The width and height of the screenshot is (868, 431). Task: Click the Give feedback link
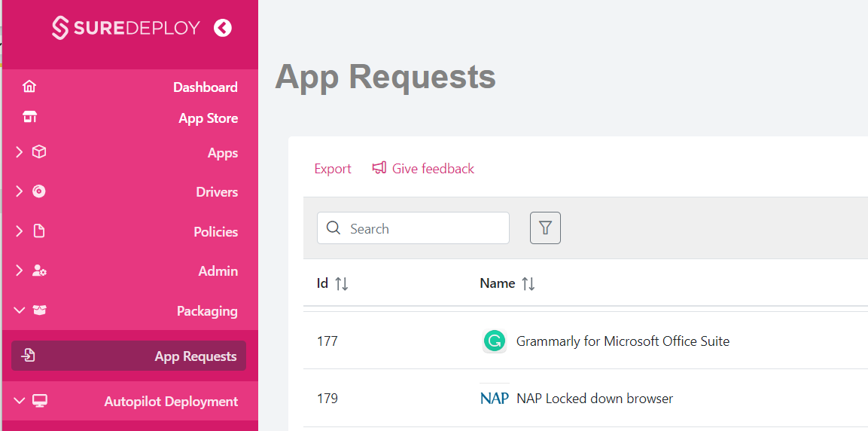coord(433,169)
